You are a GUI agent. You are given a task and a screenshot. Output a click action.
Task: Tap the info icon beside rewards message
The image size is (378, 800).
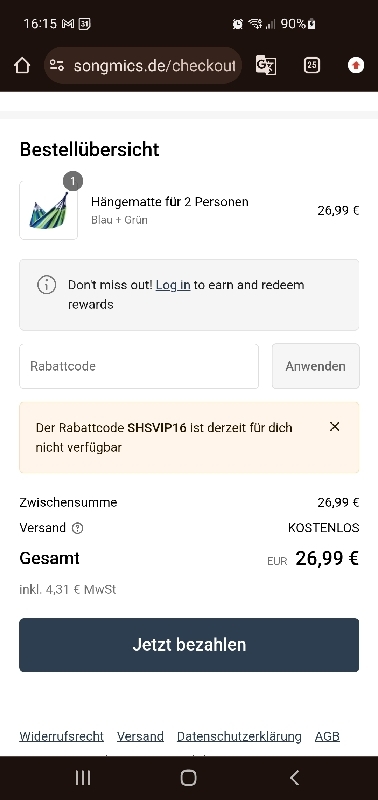pyautogui.click(x=46, y=285)
